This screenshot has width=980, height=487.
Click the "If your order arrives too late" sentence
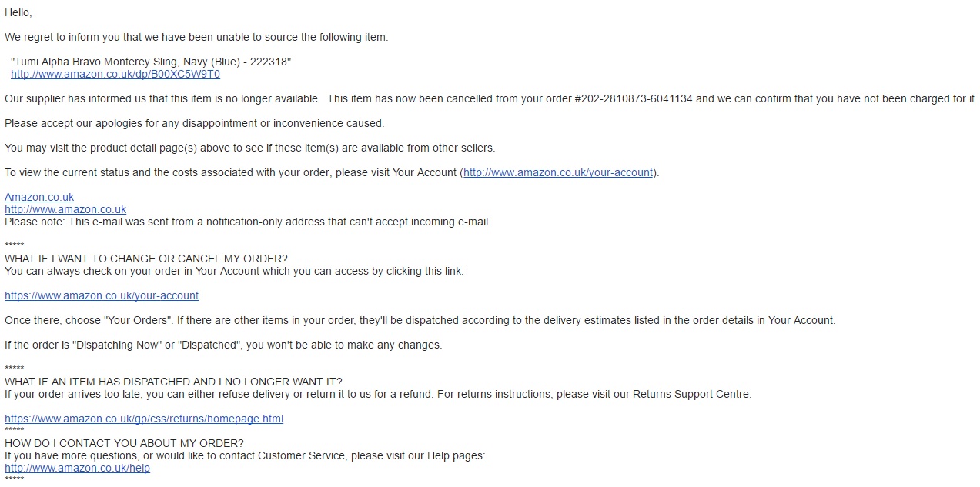[x=377, y=394]
